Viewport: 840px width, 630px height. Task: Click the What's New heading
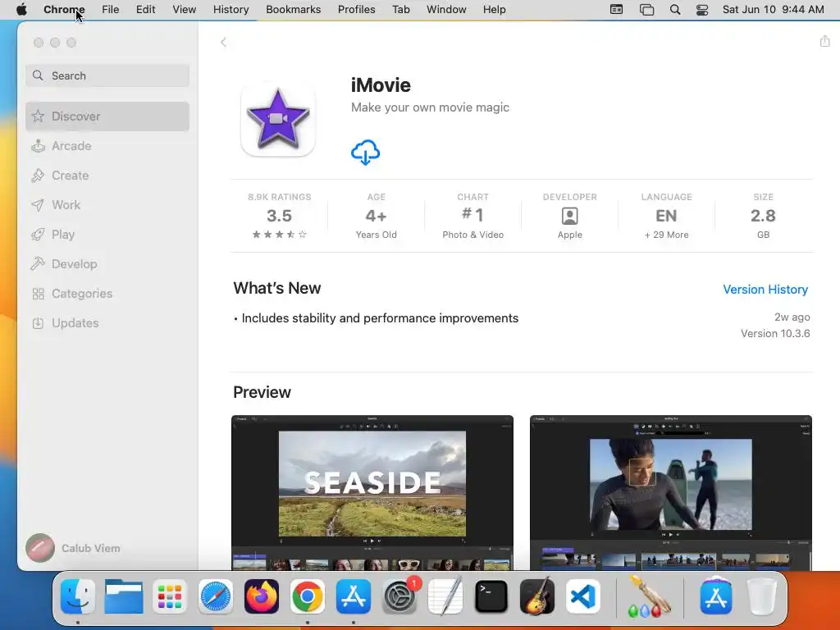pos(277,288)
